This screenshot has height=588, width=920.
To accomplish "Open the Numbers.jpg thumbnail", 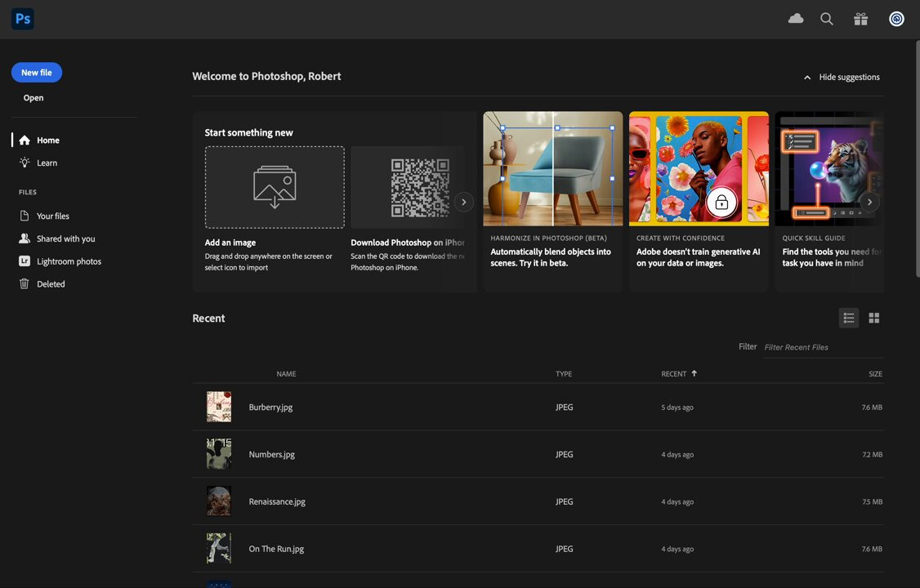I will (219, 454).
